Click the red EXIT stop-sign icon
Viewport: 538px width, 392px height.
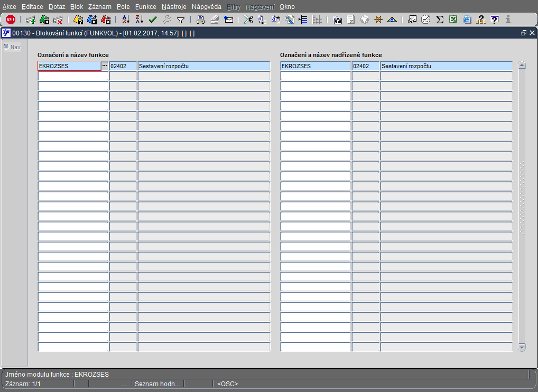pos(11,20)
